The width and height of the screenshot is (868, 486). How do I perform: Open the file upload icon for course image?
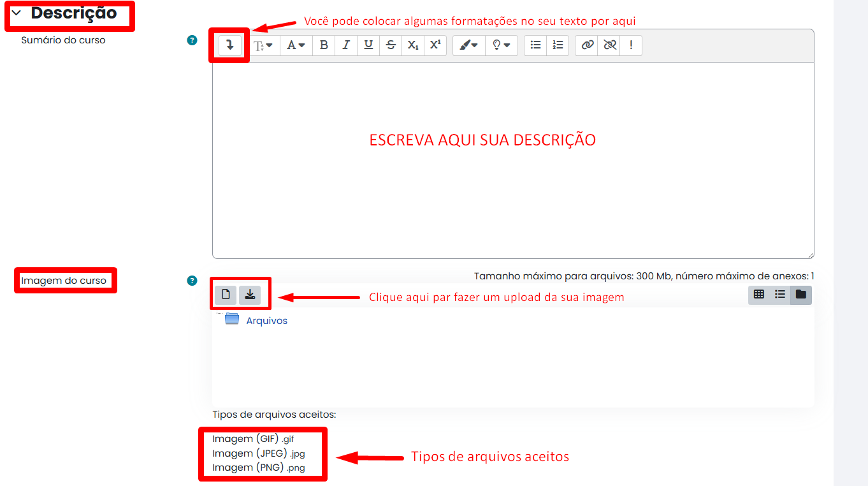250,294
